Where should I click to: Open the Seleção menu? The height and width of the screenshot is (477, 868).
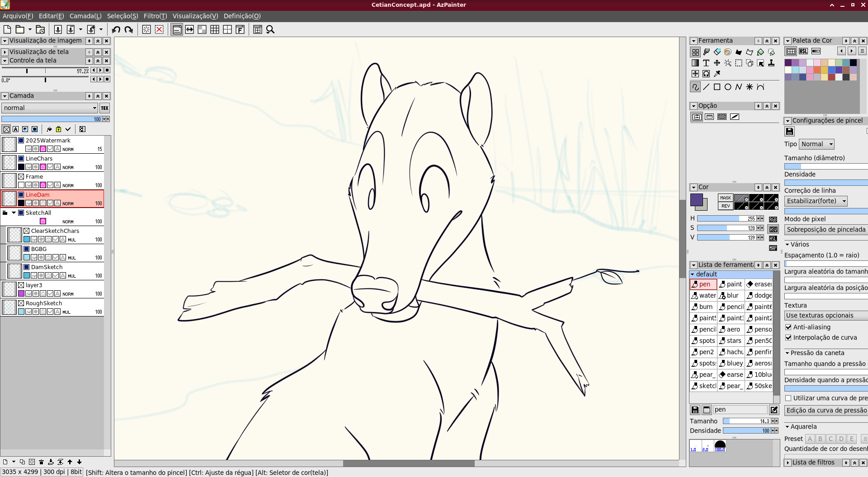click(x=123, y=16)
